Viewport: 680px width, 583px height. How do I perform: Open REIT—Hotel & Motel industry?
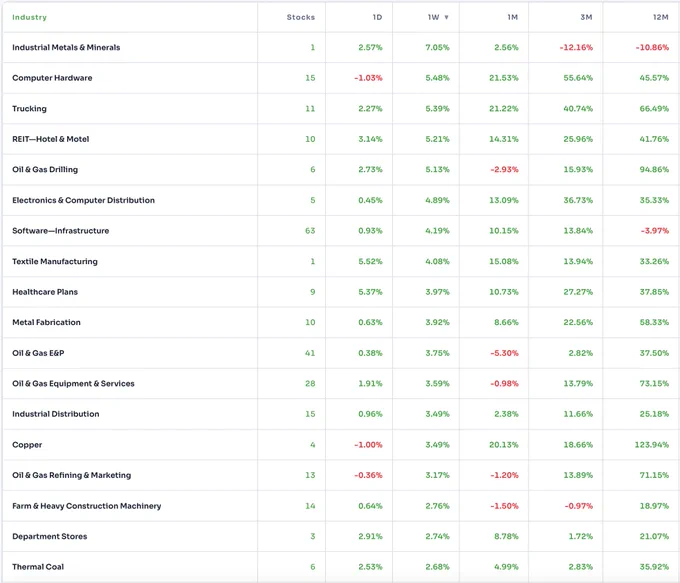pos(50,139)
